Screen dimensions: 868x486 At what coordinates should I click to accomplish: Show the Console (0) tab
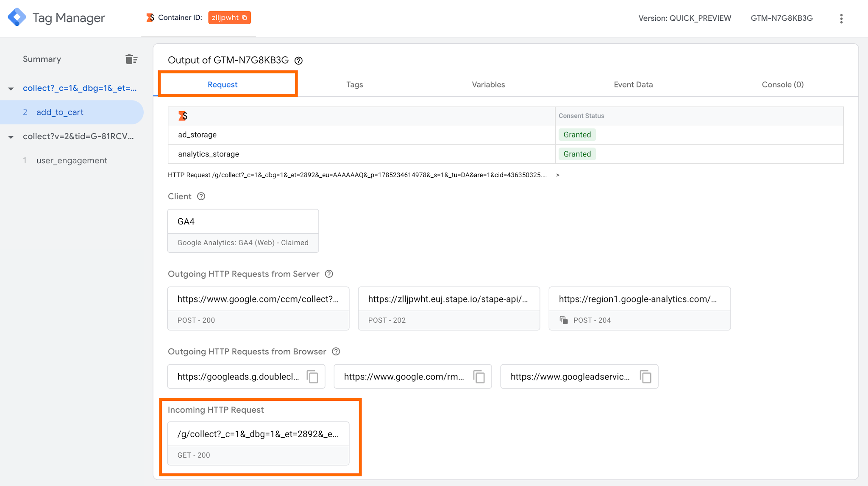[783, 84]
